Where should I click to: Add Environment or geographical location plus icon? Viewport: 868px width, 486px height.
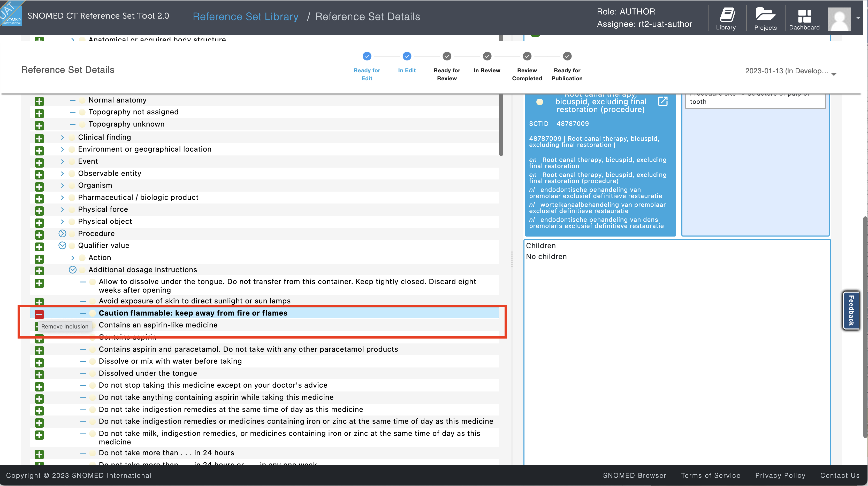click(x=39, y=151)
